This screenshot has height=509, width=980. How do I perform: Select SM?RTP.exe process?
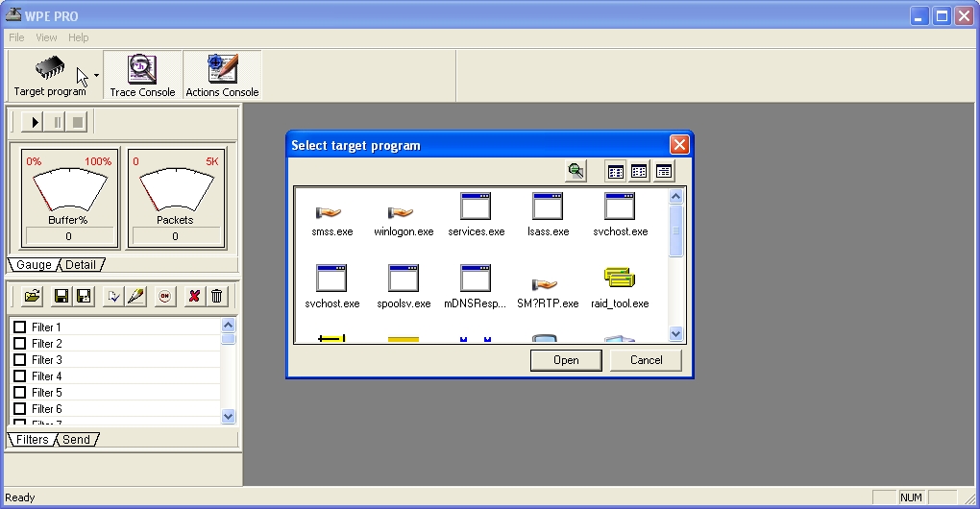click(548, 292)
